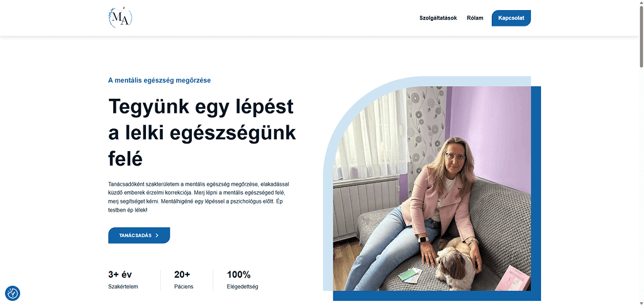Click the hero photo of the woman on the sofa
This screenshot has height=306, width=644.
click(x=431, y=188)
